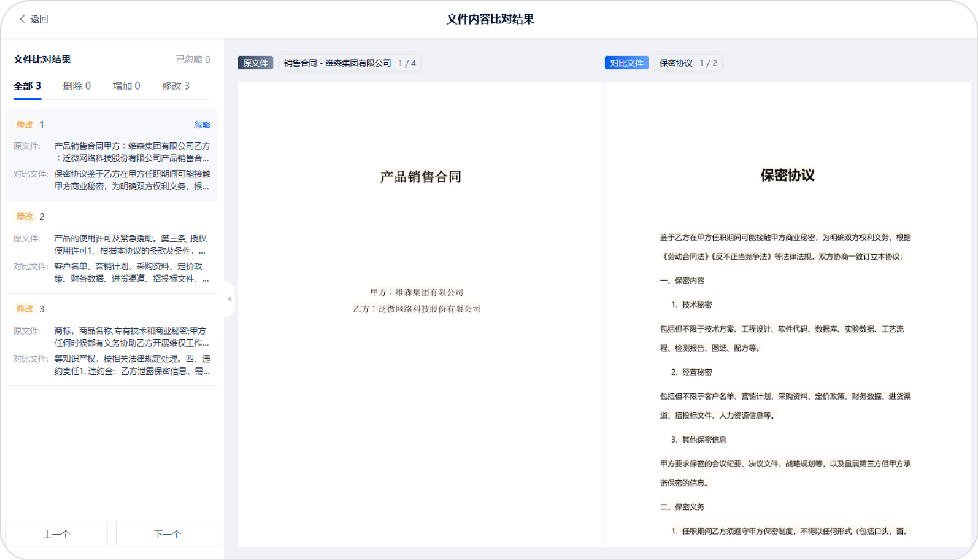978x560 pixels.
Task: Select modification 2 result item
Action: point(112,248)
